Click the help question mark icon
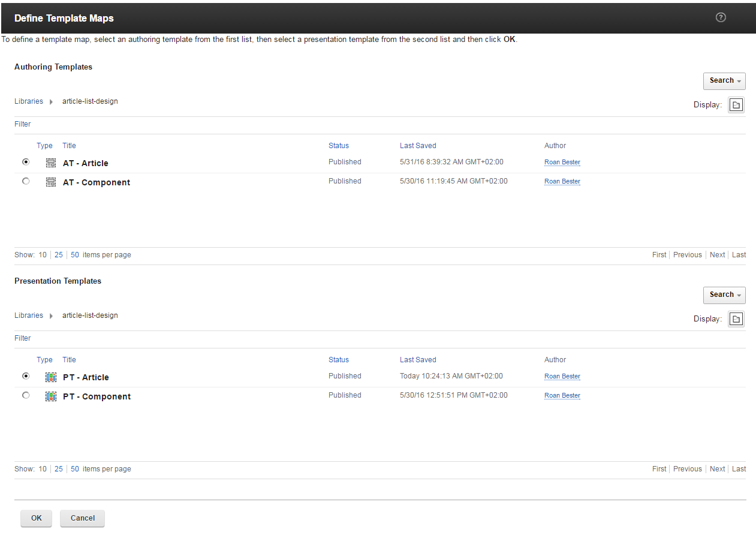The width and height of the screenshot is (756, 535). point(721,17)
